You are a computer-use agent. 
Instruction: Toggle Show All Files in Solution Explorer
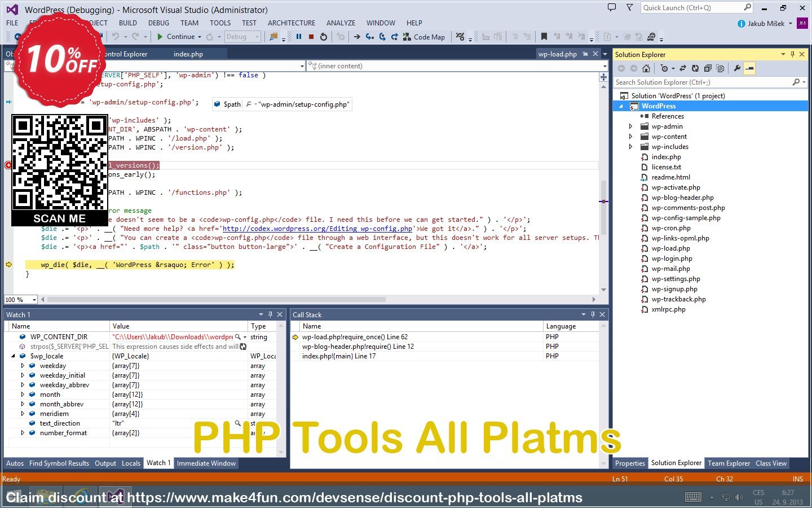point(720,68)
